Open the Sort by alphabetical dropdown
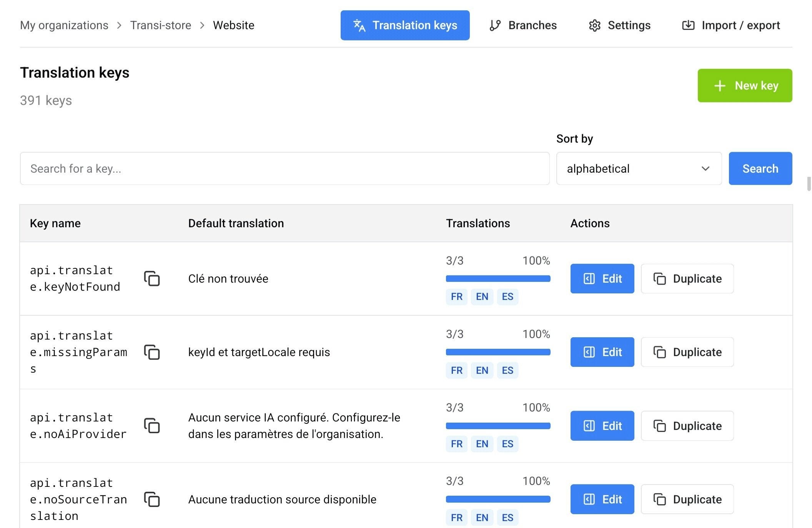This screenshot has height=528, width=812. (639, 168)
